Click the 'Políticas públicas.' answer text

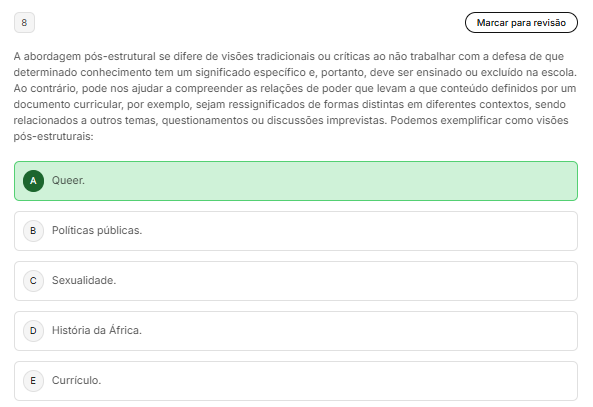pos(97,230)
